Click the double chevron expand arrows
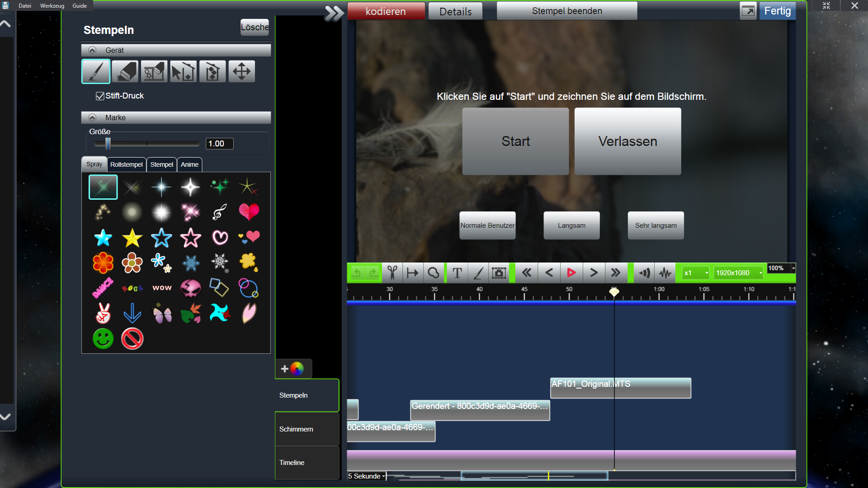Image resolution: width=868 pixels, height=488 pixels. (334, 13)
